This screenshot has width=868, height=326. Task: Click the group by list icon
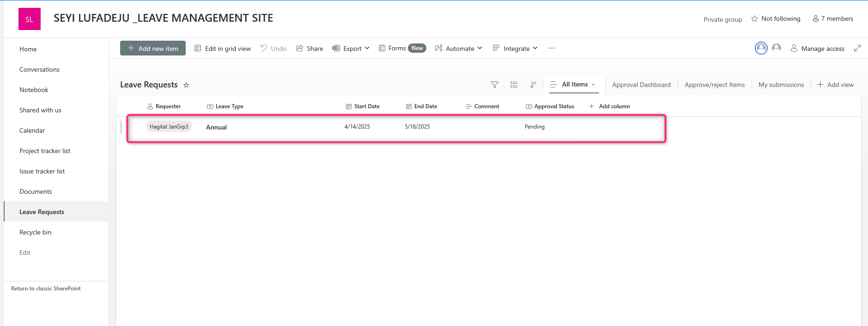click(x=514, y=85)
